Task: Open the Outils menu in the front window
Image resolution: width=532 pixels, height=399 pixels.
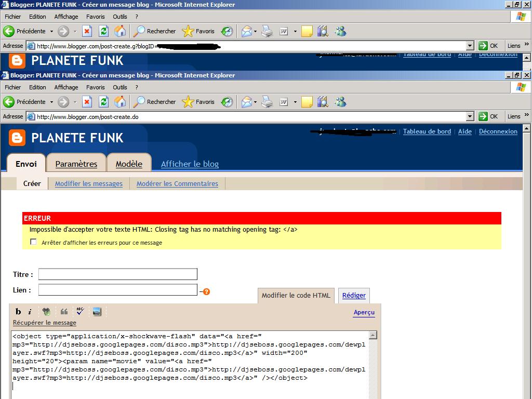Action: click(x=120, y=87)
